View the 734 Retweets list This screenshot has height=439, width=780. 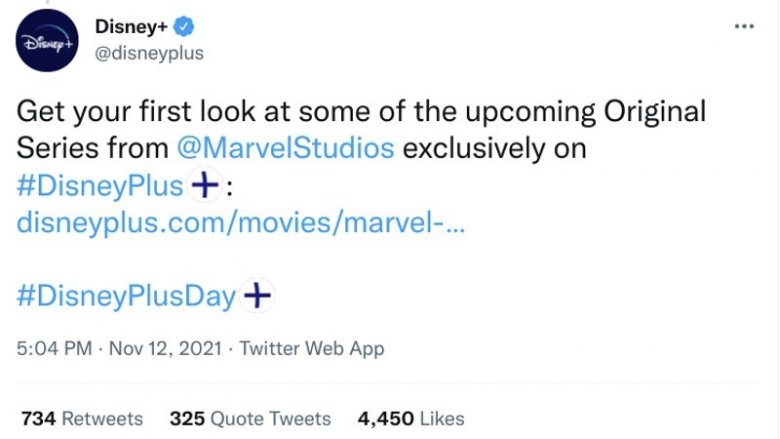point(82,419)
